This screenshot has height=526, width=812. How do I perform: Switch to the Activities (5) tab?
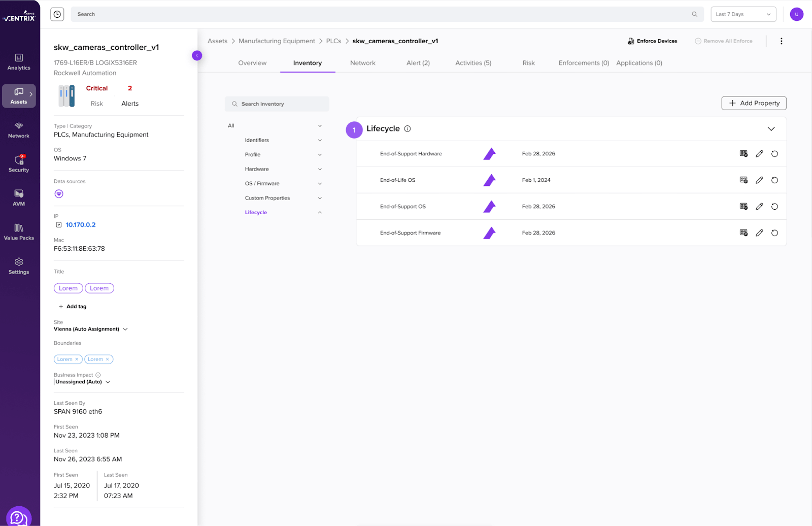point(473,63)
